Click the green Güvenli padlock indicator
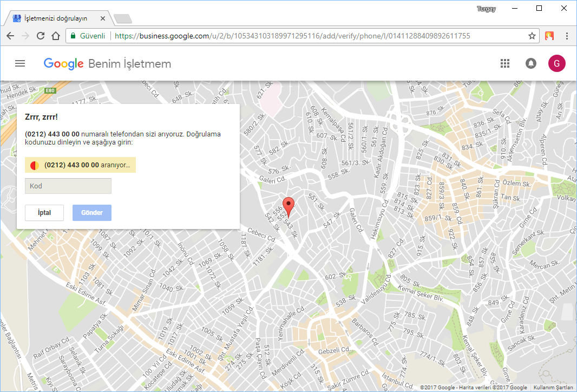This screenshot has width=577, height=392. click(88, 36)
